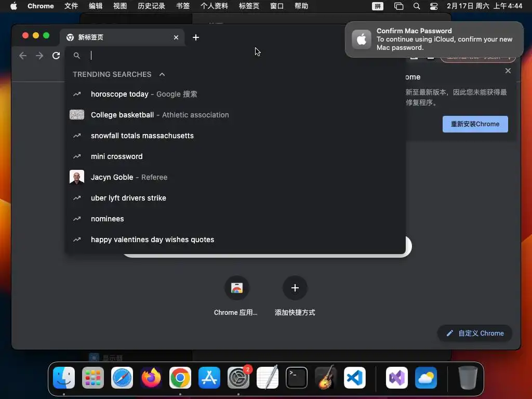Go forward using the forward arrow
Screen dimensions: 532x399
(x=39, y=56)
